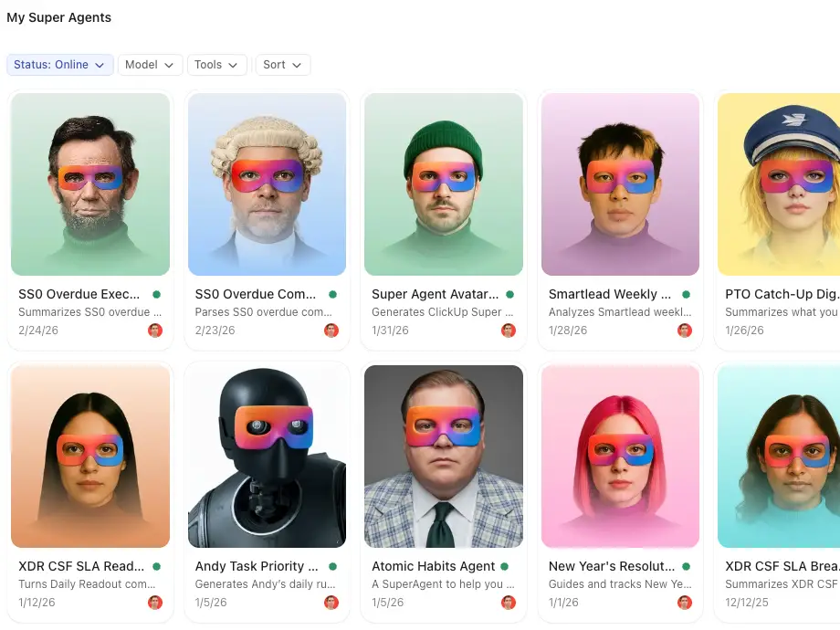This screenshot has width=840, height=630.
Task: Click the owner avatar on the XDR CSF SLA Readout card
Action: coord(155,603)
